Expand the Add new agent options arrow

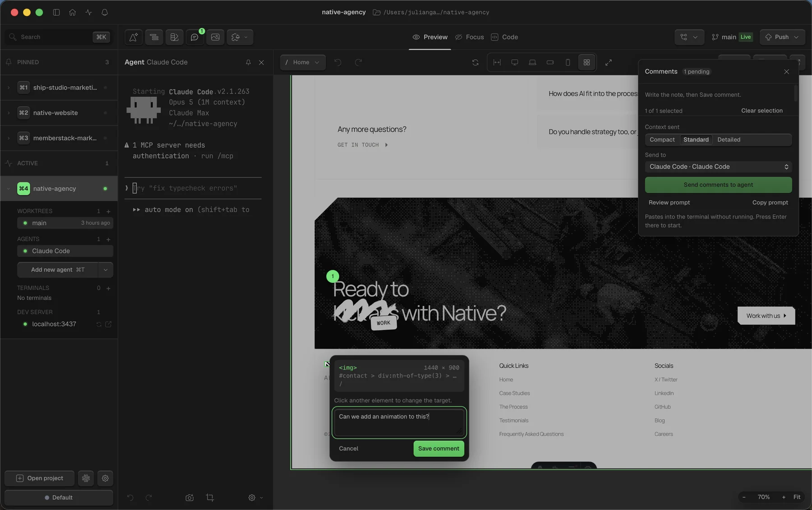click(106, 269)
